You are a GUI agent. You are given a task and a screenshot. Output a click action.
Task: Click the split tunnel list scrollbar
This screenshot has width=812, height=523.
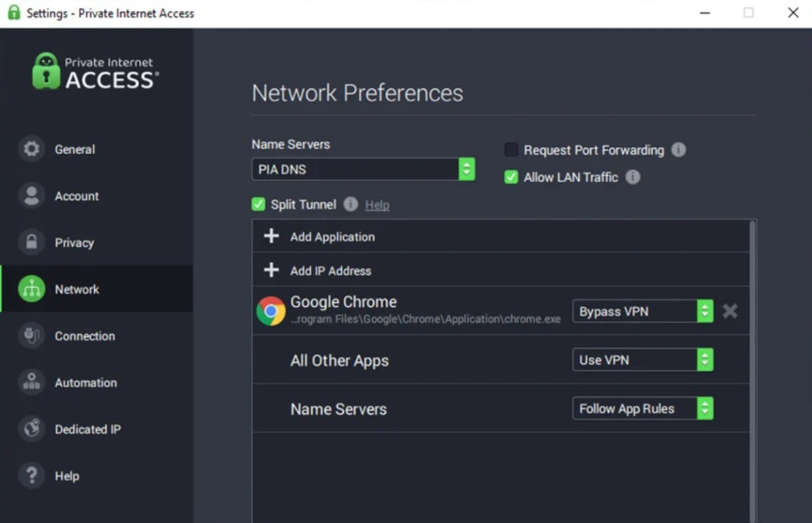[752, 371]
